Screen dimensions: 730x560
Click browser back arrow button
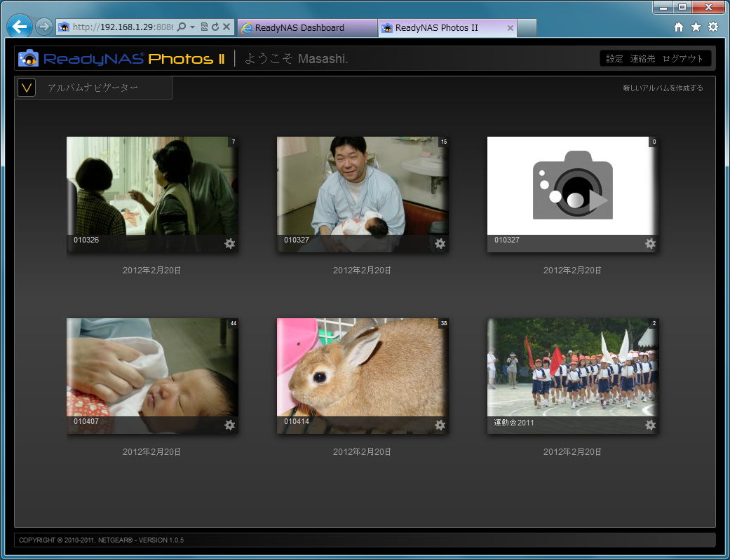coord(20,27)
